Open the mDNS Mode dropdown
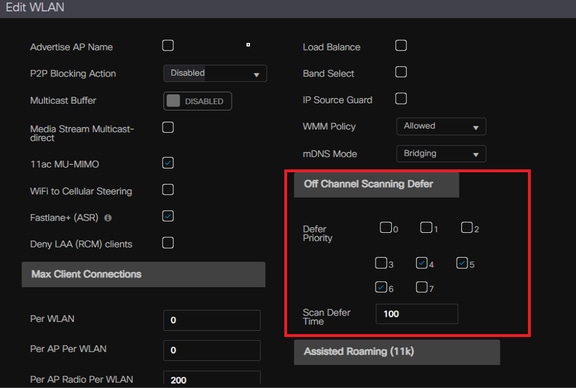The image size is (576, 388). coord(441,154)
